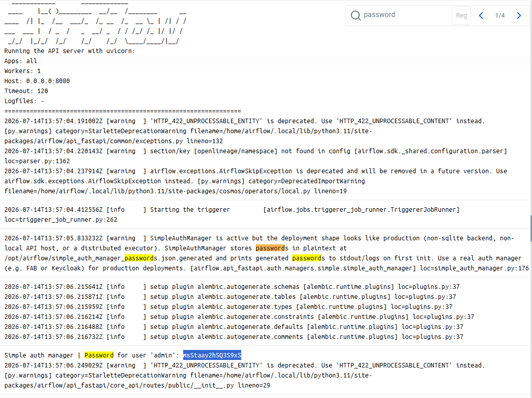
Task: Click the alembic.autogenerate.types log line
Action: (x=228, y=307)
